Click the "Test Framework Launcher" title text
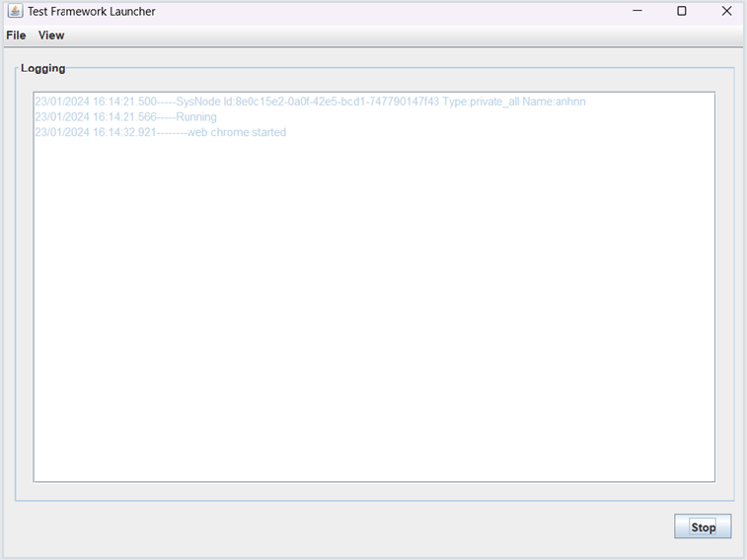747x560 pixels. click(x=91, y=12)
